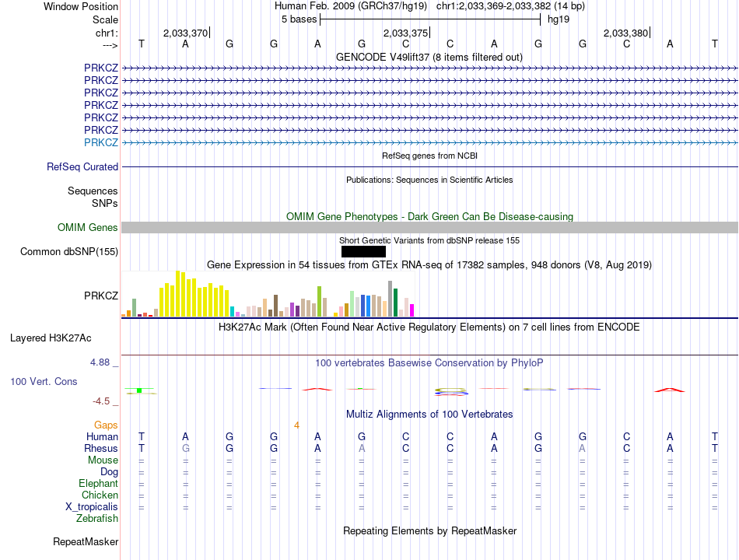The image size is (739, 560).
Task: Select the Rhesus alignment row label
Action: click(x=101, y=449)
